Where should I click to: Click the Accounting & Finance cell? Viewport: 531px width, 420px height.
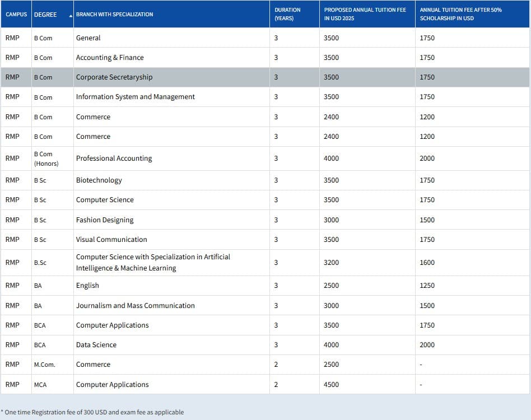pyautogui.click(x=110, y=58)
